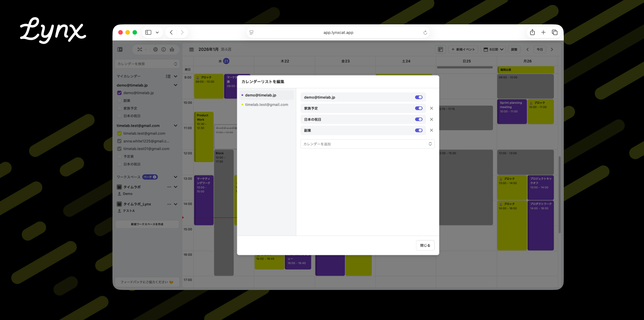Screen dimensions: 644x320
Task: Remove 日本の祝日 with its X icon
Action: point(432,119)
